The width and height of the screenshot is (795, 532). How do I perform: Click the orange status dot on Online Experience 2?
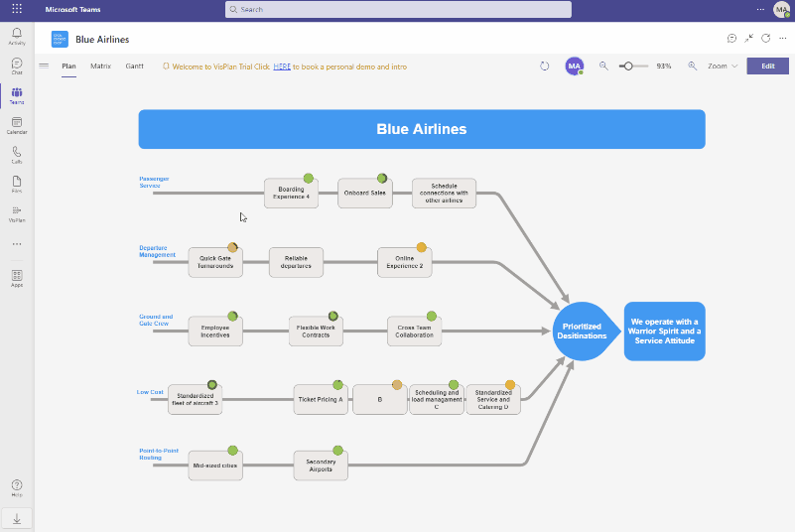pyautogui.click(x=422, y=247)
